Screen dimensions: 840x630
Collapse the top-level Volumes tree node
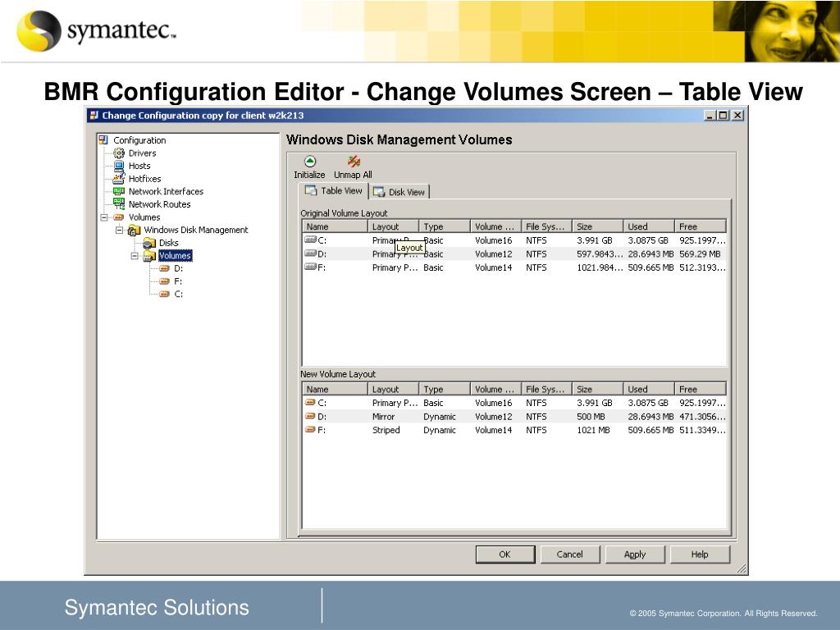[x=104, y=217]
